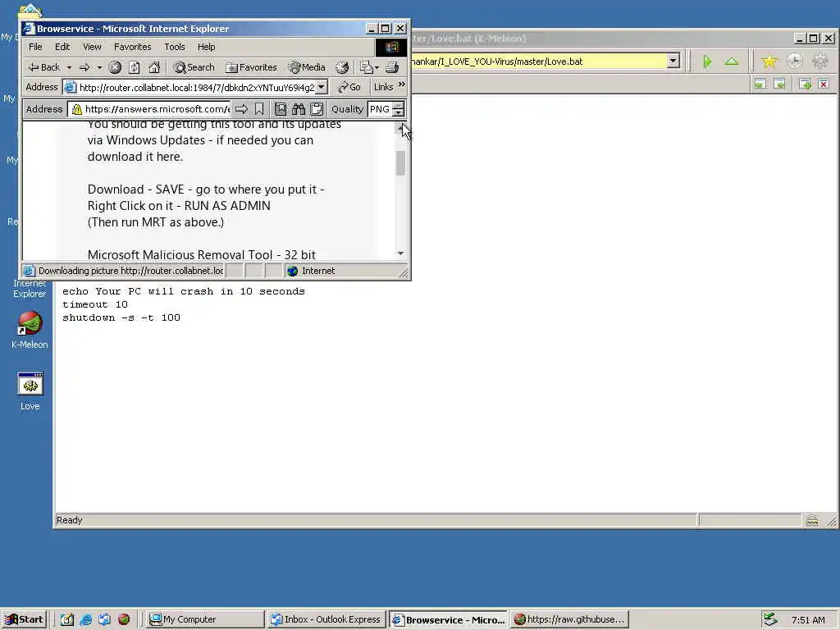This screenshot has width=840, height=630.
Task: Click the green Go arrow in K-Meleon
Action: coord(707,62)
